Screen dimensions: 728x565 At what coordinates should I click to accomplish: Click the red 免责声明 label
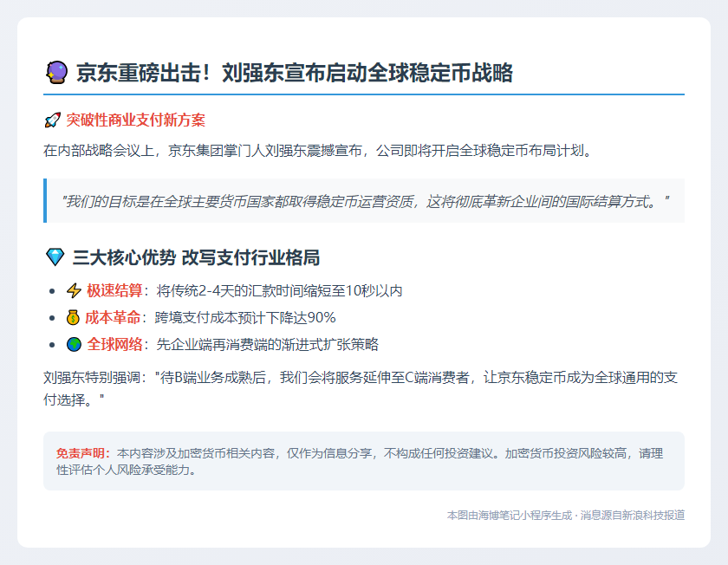(83, 453)
